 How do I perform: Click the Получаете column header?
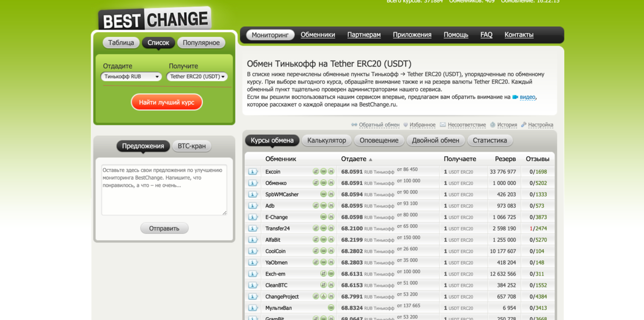pyautogui.click(x=460, y=159)
